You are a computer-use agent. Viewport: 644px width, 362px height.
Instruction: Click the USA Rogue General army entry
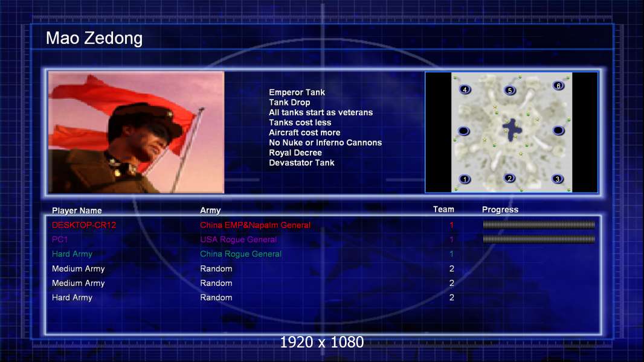pyautogui.click(x=238, y=240)
